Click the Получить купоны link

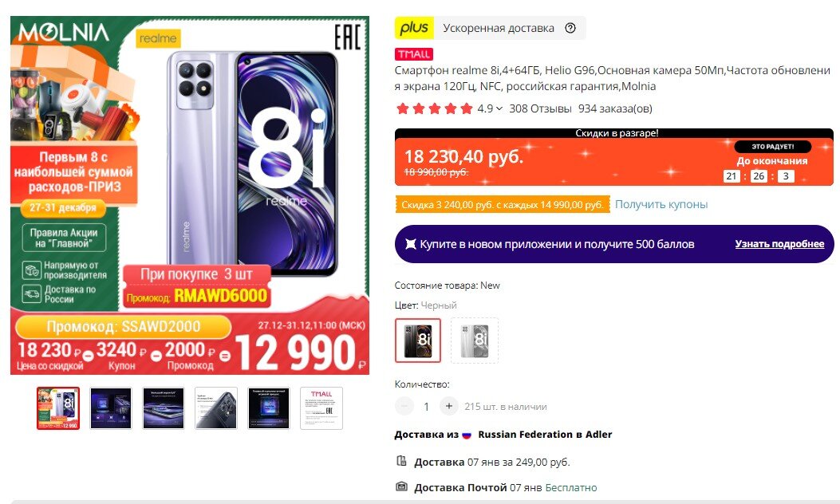tap(661, 205)
